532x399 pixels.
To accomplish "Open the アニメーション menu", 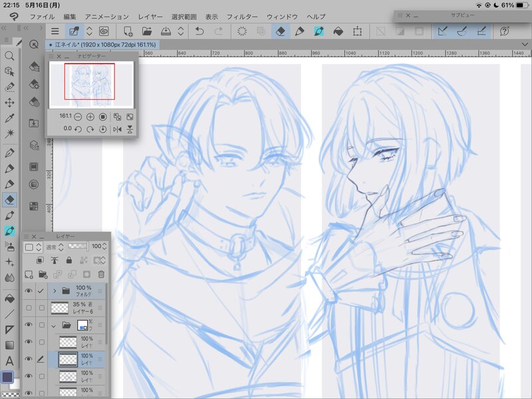I will click(107, 17).
